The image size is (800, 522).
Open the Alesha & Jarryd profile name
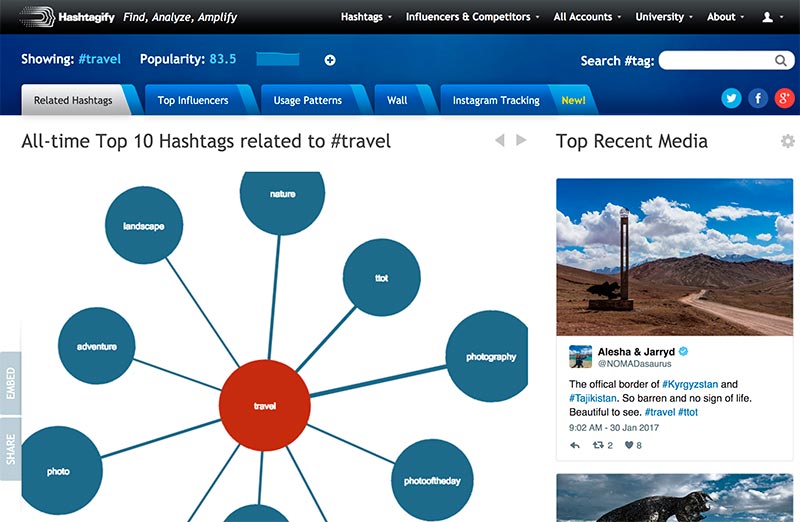636,352
